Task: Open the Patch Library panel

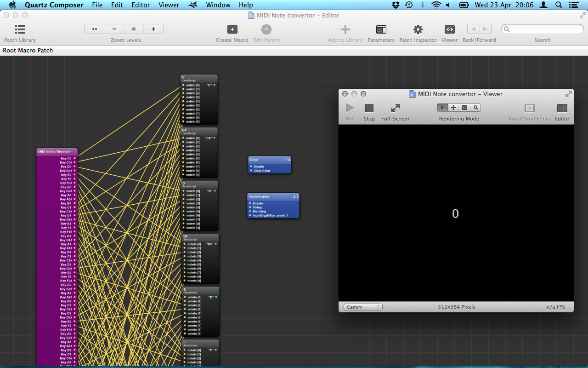Action: (20, 30)
